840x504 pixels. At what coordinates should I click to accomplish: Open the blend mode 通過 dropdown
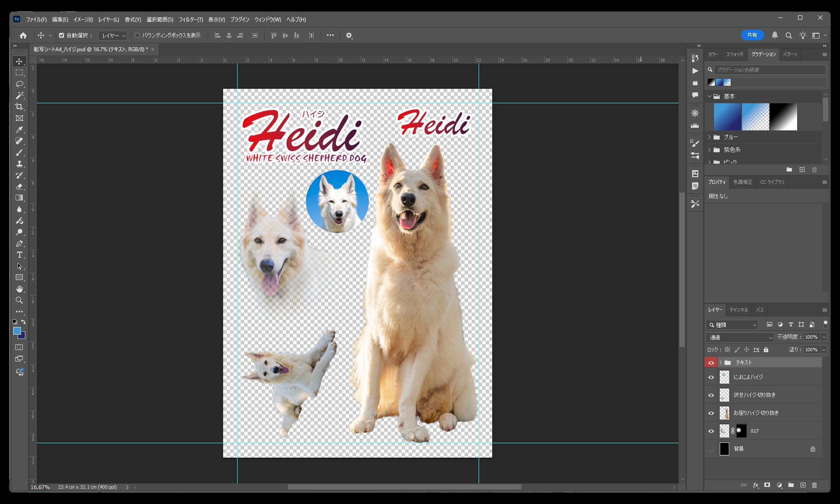tap(739, 337)
